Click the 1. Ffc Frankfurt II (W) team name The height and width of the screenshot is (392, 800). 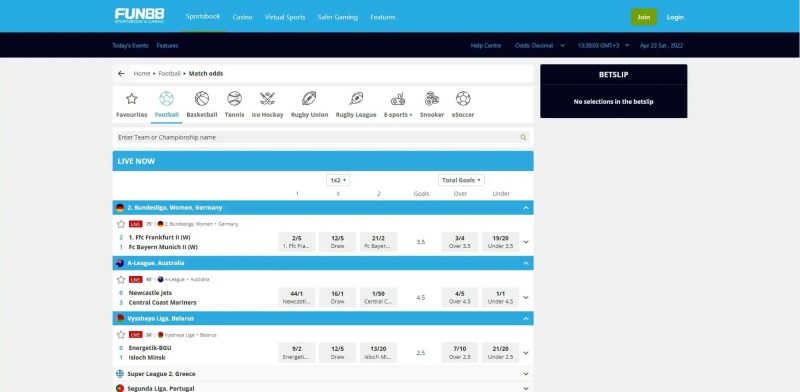coord(159,237)
